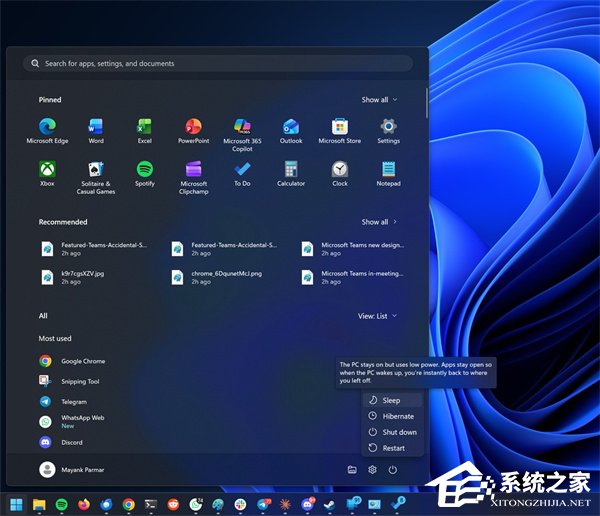600x516 pixels.
Task: Click Show all for Recommended section
Action: coord(379,222)
